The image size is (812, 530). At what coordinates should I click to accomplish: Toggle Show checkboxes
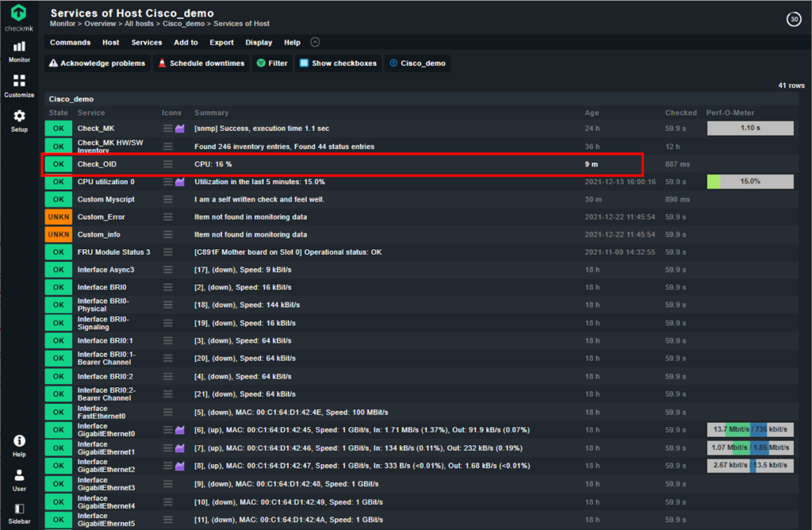tap(338, 63)
